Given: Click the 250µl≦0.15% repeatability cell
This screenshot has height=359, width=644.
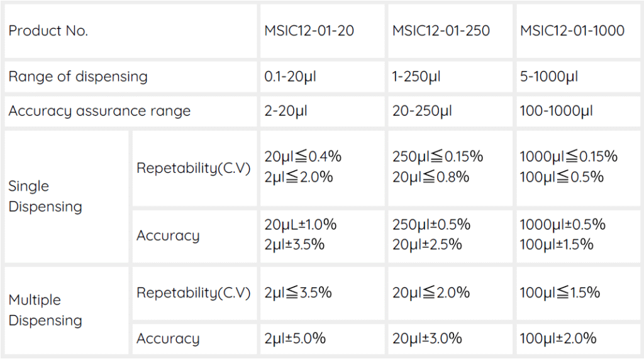Looking at the screenshot, I should point(438,157).
